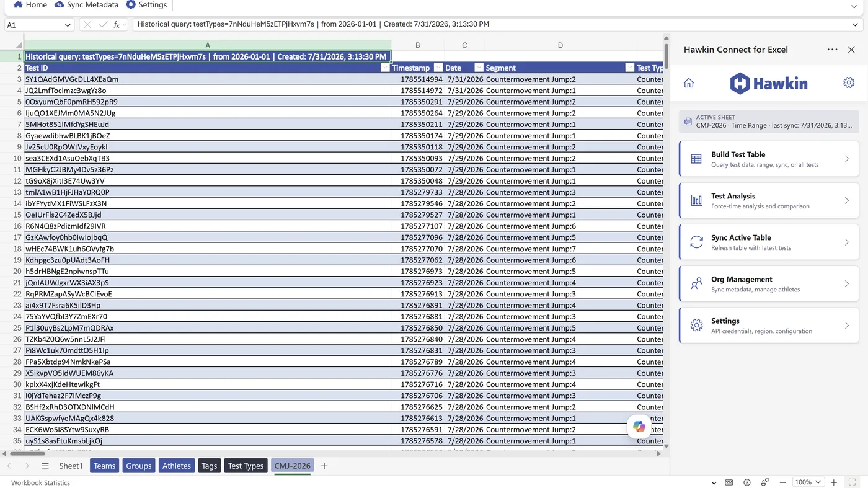Switch to the Test Types sheet tab
The height and width of the screenshot is (488, 868).
(x=246, y=466)
